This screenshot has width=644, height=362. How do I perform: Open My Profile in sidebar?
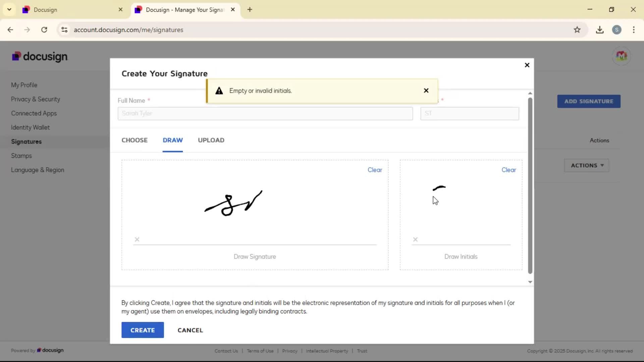[24, 85]
